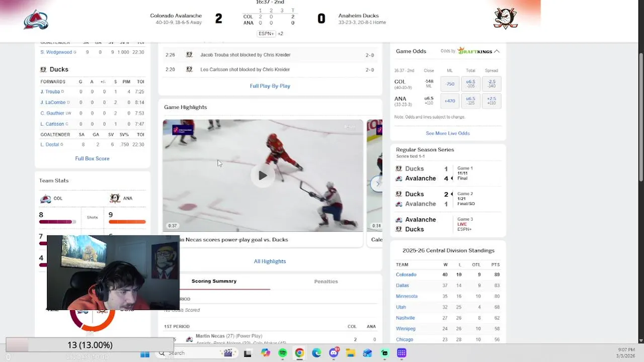Switch to the Scoring Summary tab

(214, 281)
